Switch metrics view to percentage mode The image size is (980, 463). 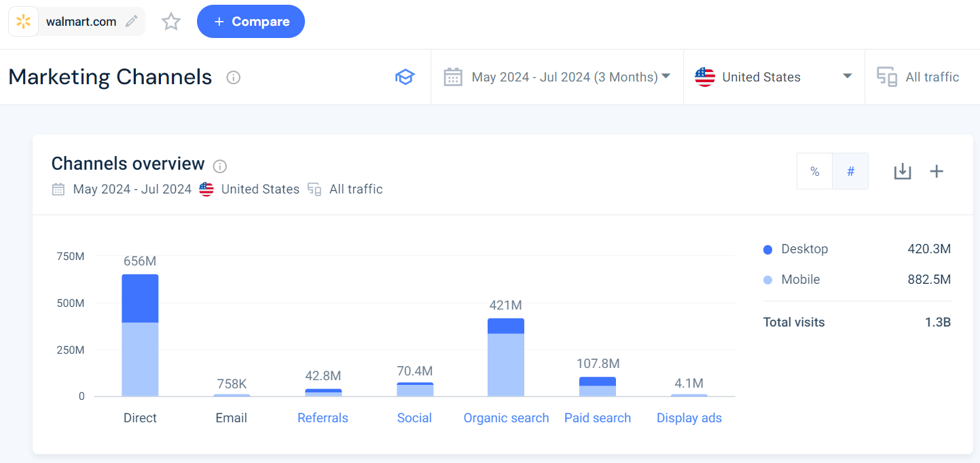(x=814, y=171)
